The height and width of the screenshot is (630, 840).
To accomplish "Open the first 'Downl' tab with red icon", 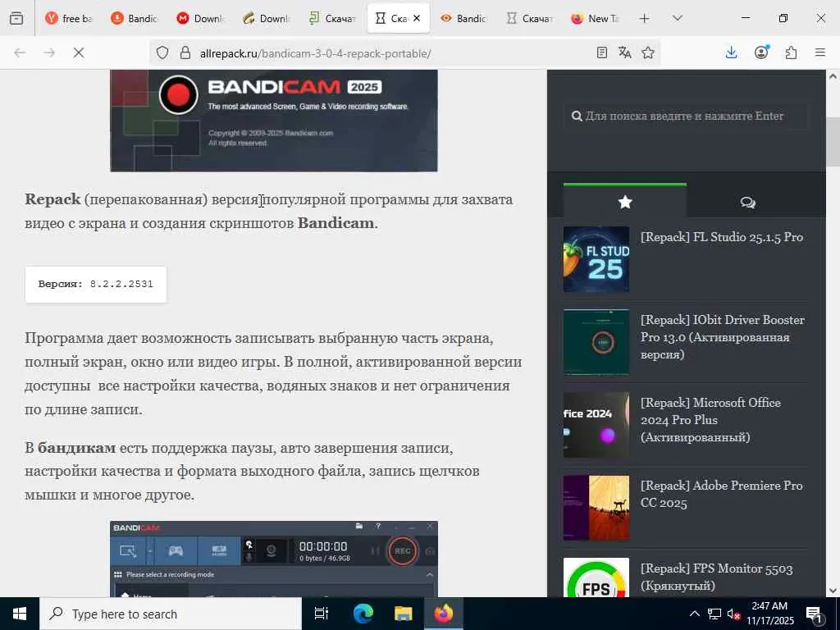I will click(x=200, y=18).
